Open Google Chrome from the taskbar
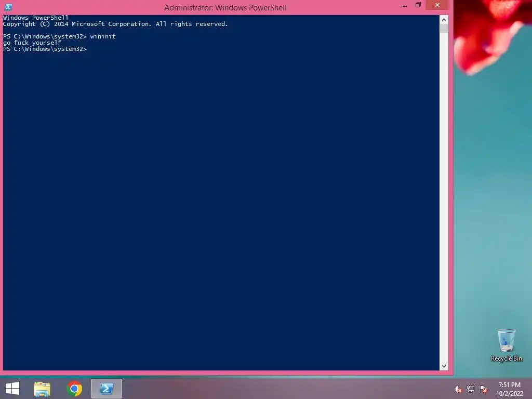 74,389
